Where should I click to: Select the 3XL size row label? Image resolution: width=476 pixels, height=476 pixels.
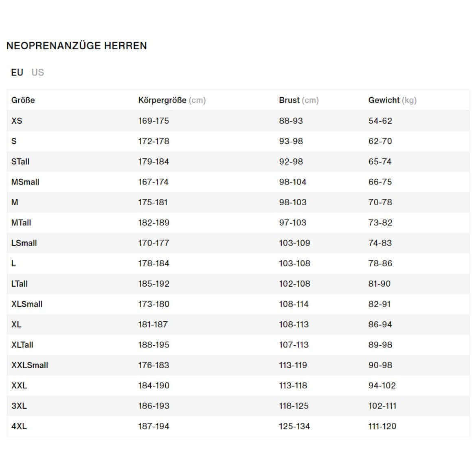pyautogui.click(x=19, y=406)
